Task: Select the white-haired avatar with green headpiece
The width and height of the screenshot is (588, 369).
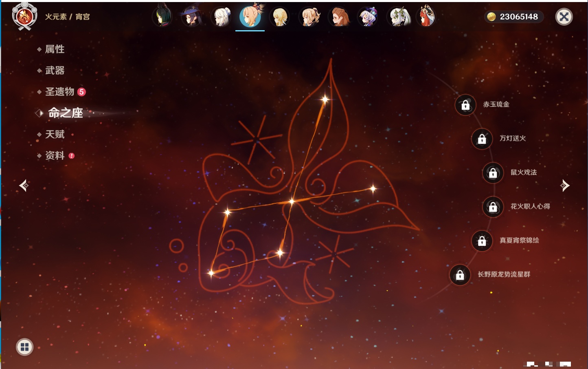Action: coord(398,17)
